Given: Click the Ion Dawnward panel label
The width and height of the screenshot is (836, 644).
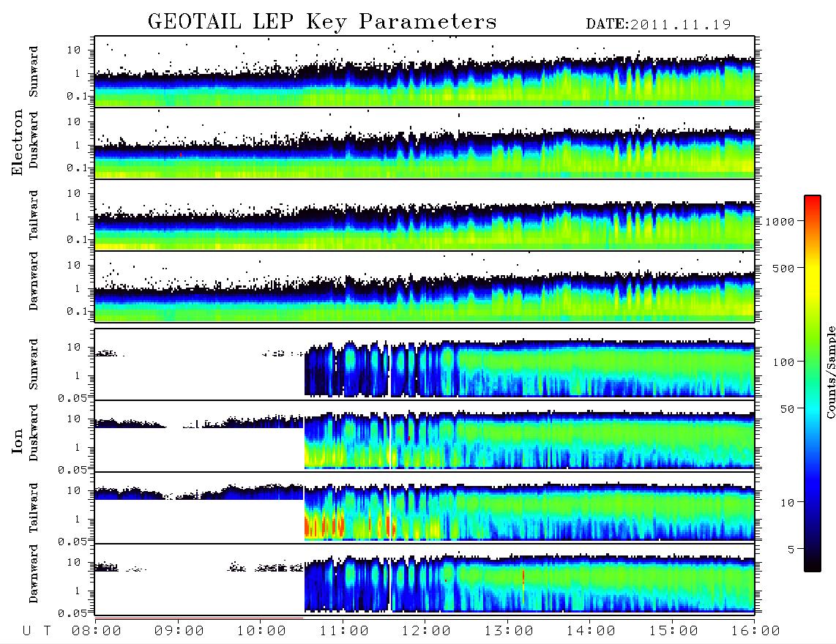Looking at the screenshot, I should 34,574.
